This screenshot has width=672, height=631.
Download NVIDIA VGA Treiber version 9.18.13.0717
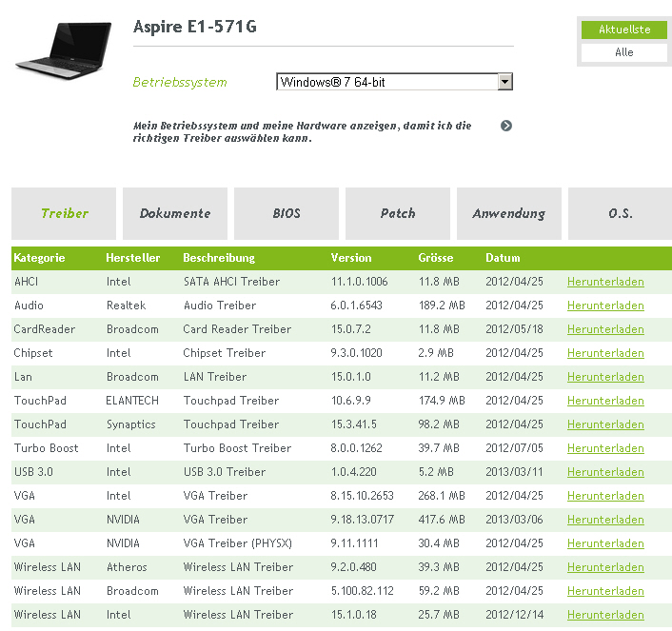click(605, 520)
